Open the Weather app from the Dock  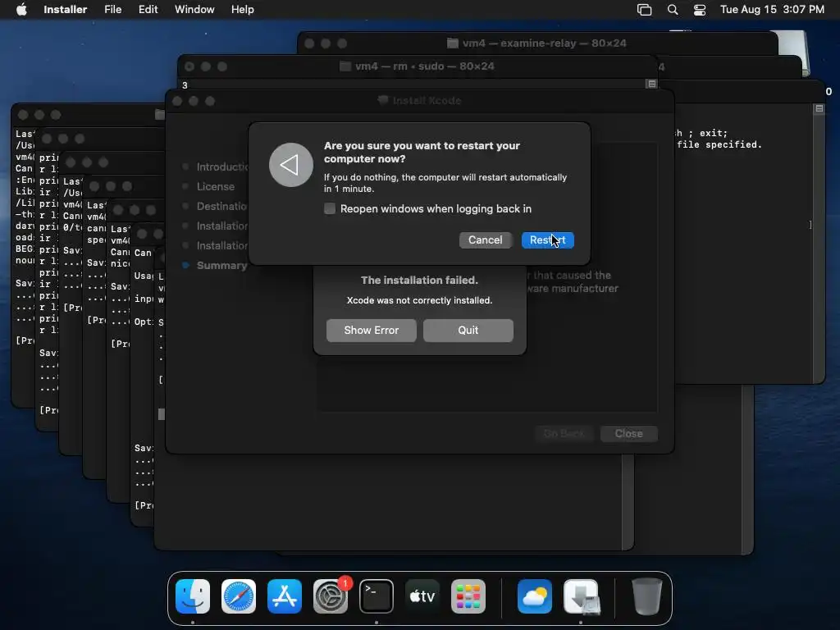pyautogui.click(x=535, y=596)
